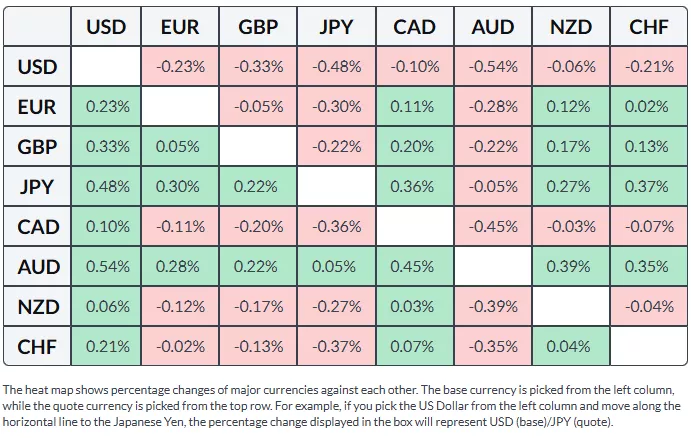Select the CAD column header

point(414,28)
